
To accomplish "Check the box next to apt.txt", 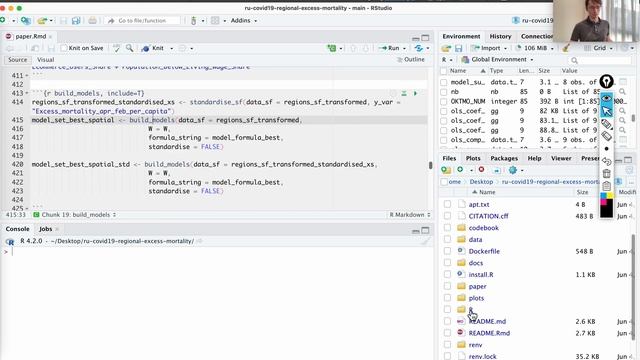I will point(447,204).
